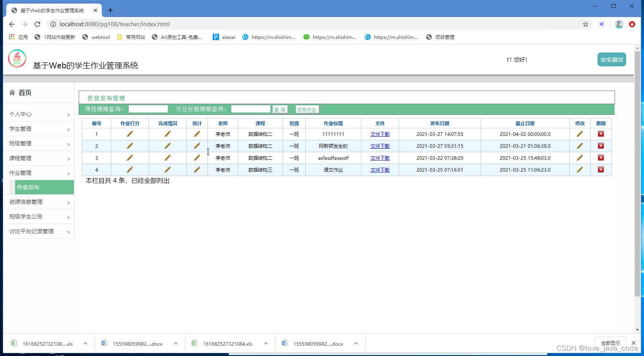Edit assignment 语文作业 with modify pencil
Screen dimensions: 644x356
tap(580, 170)
